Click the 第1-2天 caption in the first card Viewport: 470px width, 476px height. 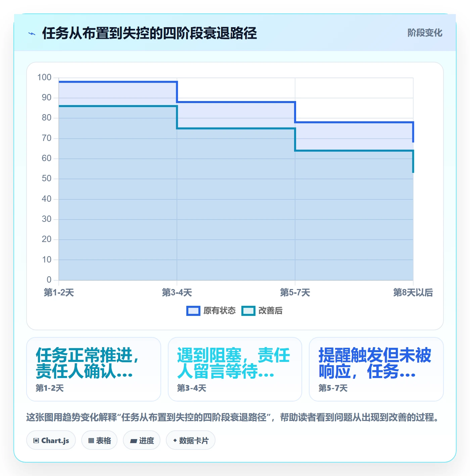[50, 388]
